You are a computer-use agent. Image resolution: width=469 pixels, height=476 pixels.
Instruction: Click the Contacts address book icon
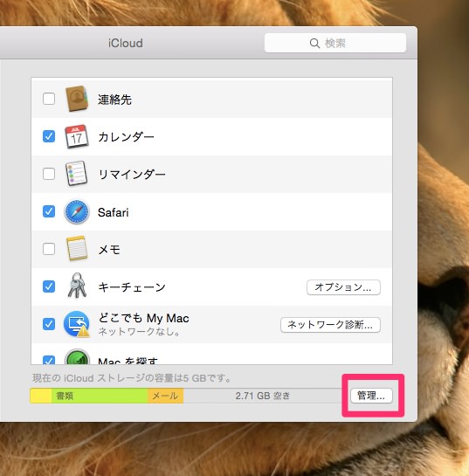point(77,99)
